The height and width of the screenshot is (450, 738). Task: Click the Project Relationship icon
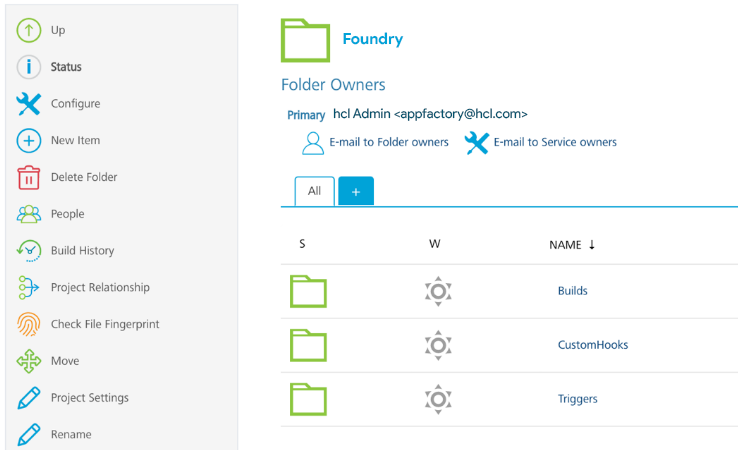pyautogui.click(x=29, y=288)
